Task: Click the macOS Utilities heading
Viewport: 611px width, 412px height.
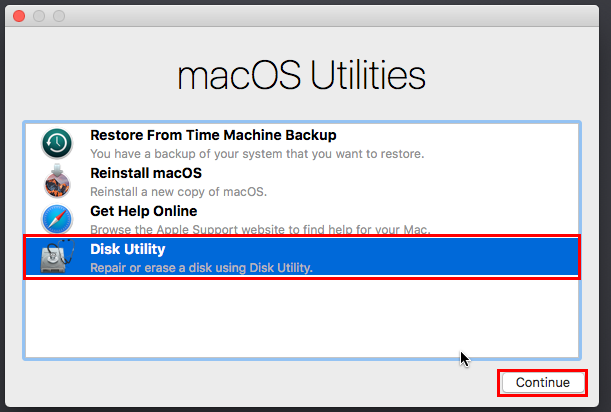Action: (x=302, y=75)
